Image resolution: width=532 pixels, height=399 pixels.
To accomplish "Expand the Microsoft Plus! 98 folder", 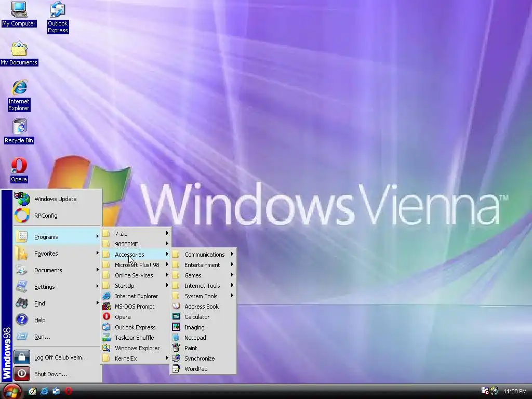I will pos(136,265).
